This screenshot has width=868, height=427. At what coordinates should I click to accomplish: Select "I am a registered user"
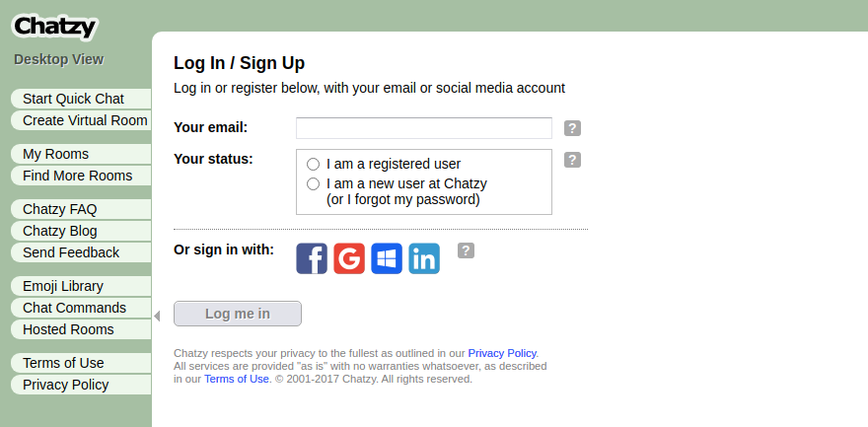(314, 165)
